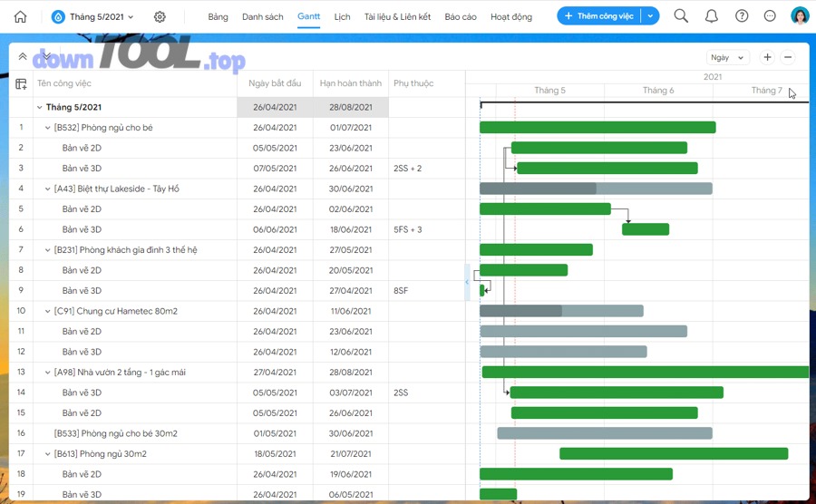This screenshot has height=504, width=816.
Task: Click the Phụ thuộc column header
Action: coord(413,83)
